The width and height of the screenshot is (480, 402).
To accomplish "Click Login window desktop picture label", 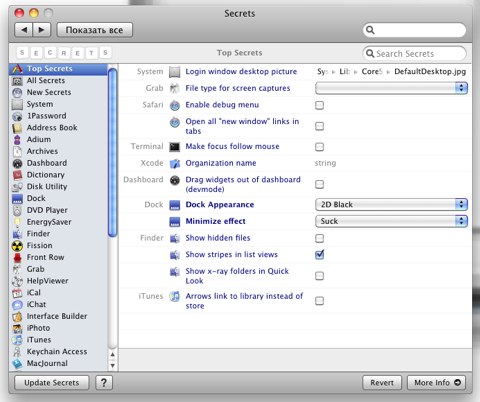I will pos(241,71).
